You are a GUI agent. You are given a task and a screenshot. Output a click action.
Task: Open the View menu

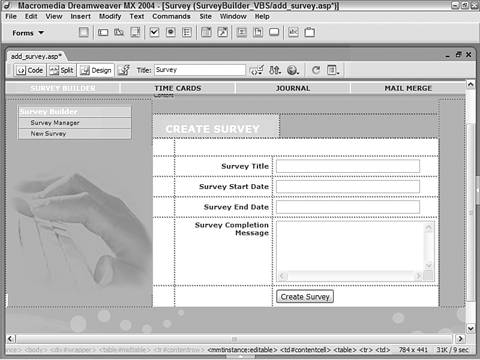[x=54, y=16]
